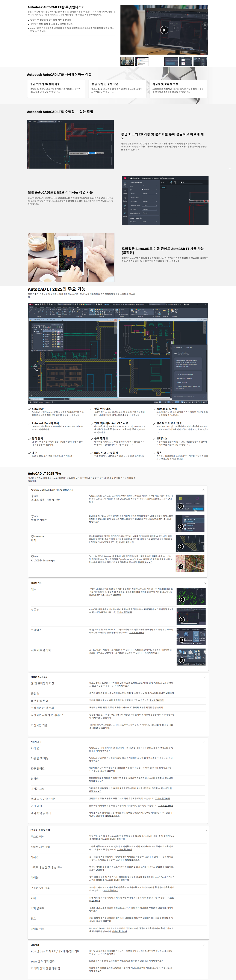Click the 언제 어디서나 AutoCAD 사용 heading

(x=111, y=423)
